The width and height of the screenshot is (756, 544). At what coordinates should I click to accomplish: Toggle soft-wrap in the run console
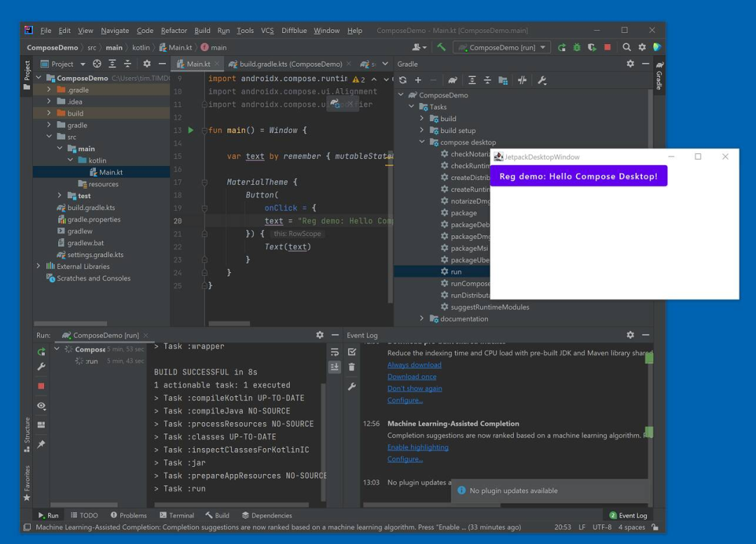click(x=335, y=351)
